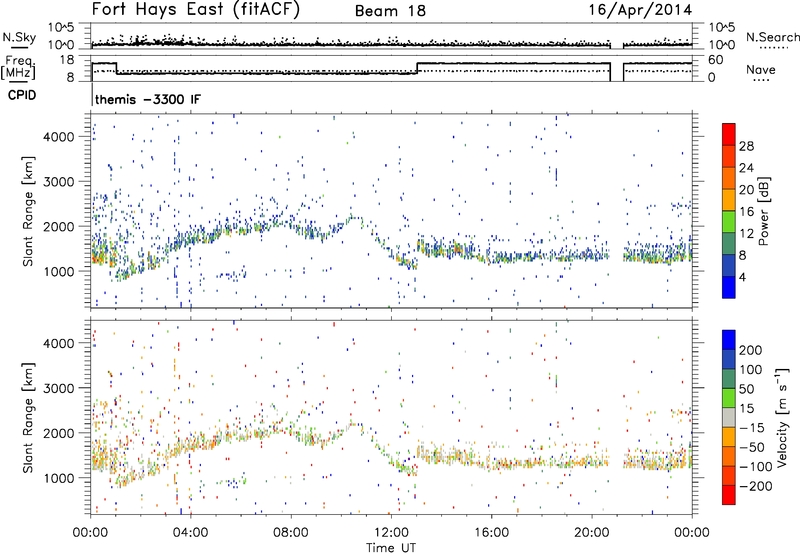
Task: Select the "04:00" time tick label
Action: 191,533
